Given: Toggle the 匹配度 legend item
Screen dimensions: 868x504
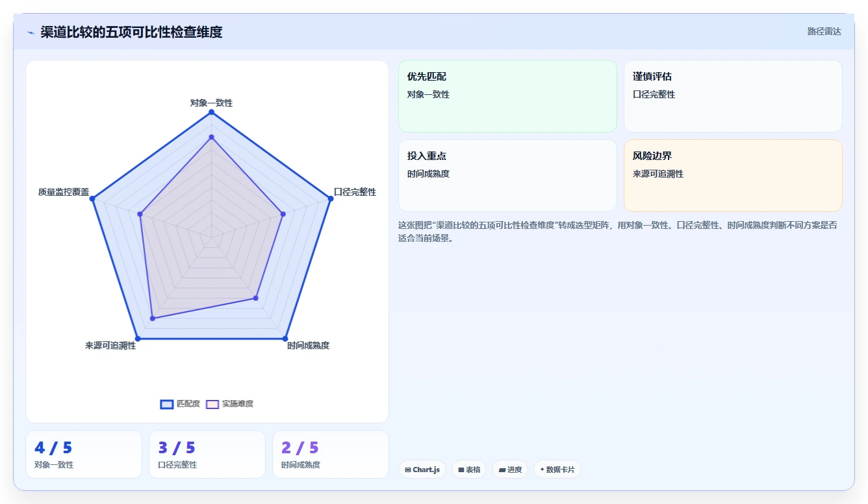Looking at the screenshot, I should coord(181,404).
